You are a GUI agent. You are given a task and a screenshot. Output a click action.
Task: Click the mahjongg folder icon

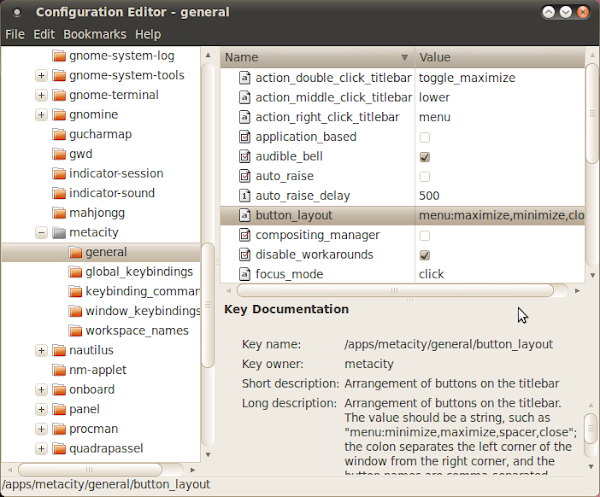click(59, 213)
